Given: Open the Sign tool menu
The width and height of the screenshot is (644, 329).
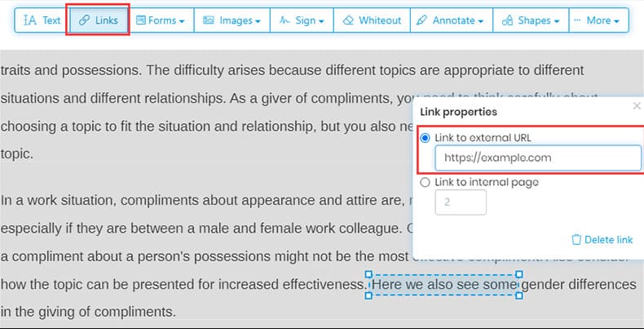Looking at the screenshot, I should point(302,20).
